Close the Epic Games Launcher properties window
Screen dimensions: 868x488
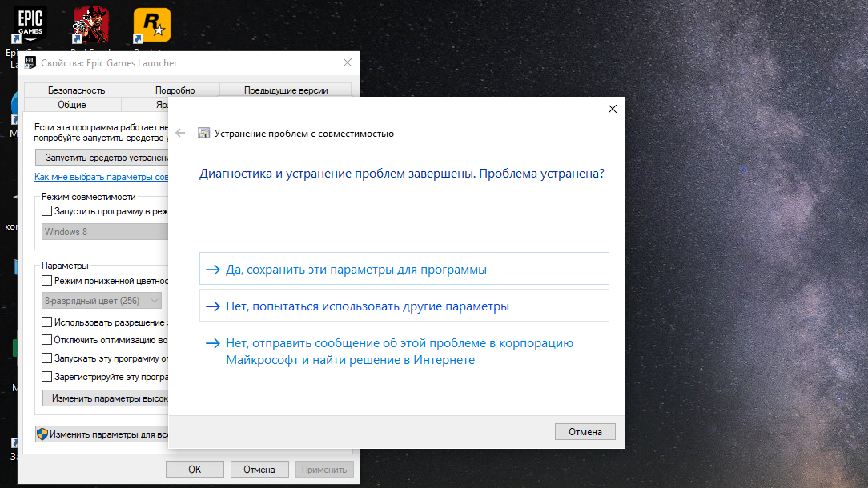click(x=347, y=62)
